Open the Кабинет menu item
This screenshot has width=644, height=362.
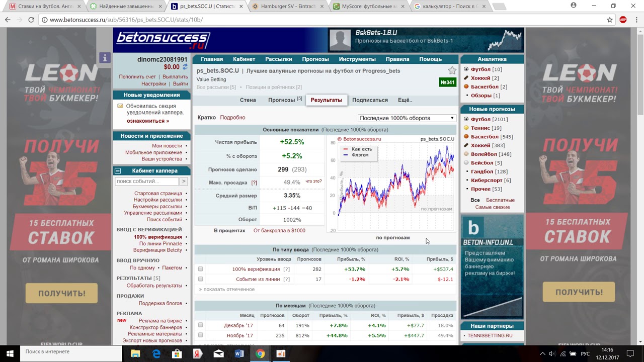coord(244,59)
